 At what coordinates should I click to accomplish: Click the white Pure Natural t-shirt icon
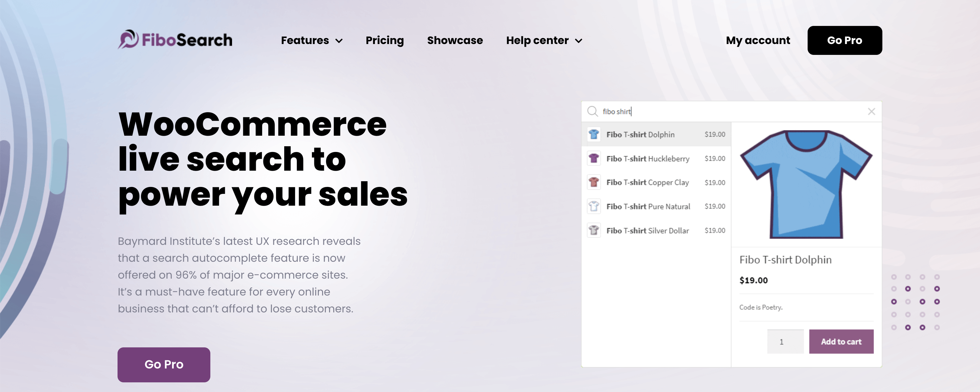coord(594,206)
